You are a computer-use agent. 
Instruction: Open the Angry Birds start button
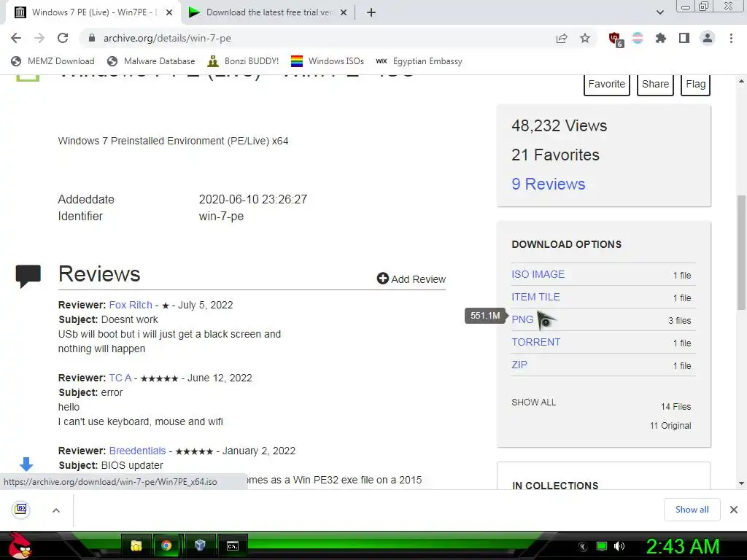pyautogui.click(x=19, y=545)
